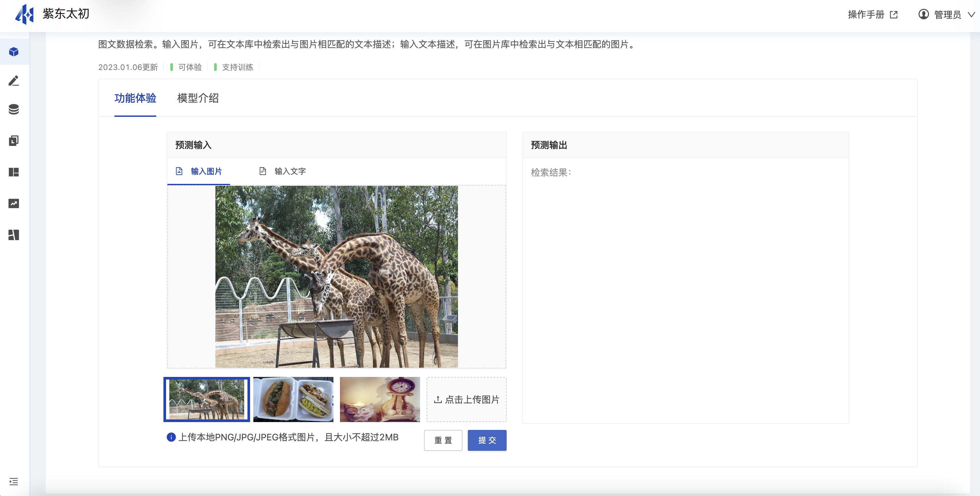Click the 提交 button
The width and height of the screenshot is (980, 496).
click(487, 440)
